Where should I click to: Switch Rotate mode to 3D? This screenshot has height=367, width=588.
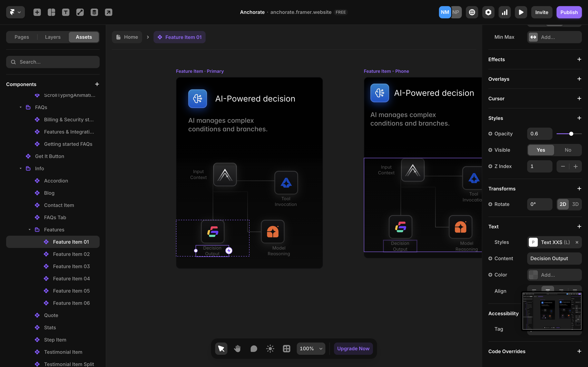point(575,204)
